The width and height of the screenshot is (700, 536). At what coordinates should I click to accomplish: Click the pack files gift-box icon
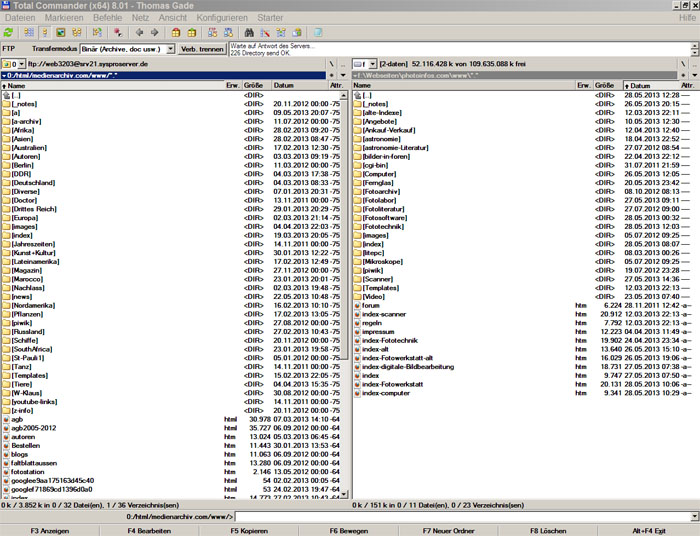click(x=176, y=33)
